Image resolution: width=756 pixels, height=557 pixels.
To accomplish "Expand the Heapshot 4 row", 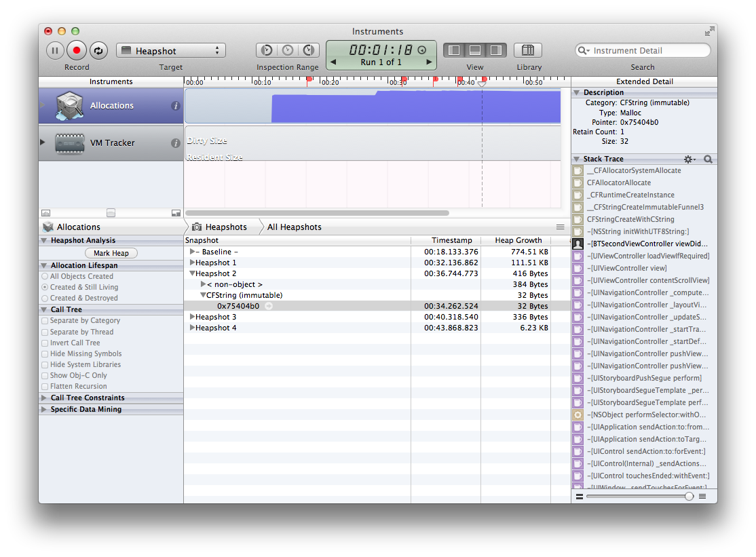I will 192,328.
